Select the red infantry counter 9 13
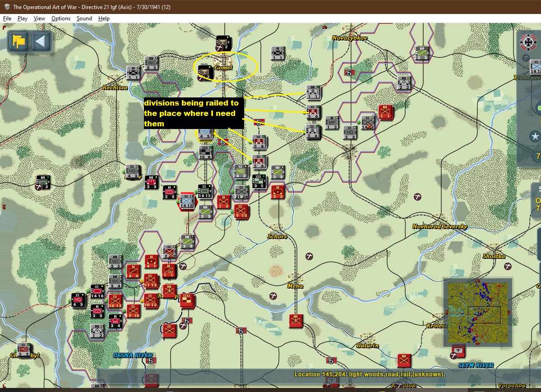This screenshot has width=541, height=392. (241, 211)
